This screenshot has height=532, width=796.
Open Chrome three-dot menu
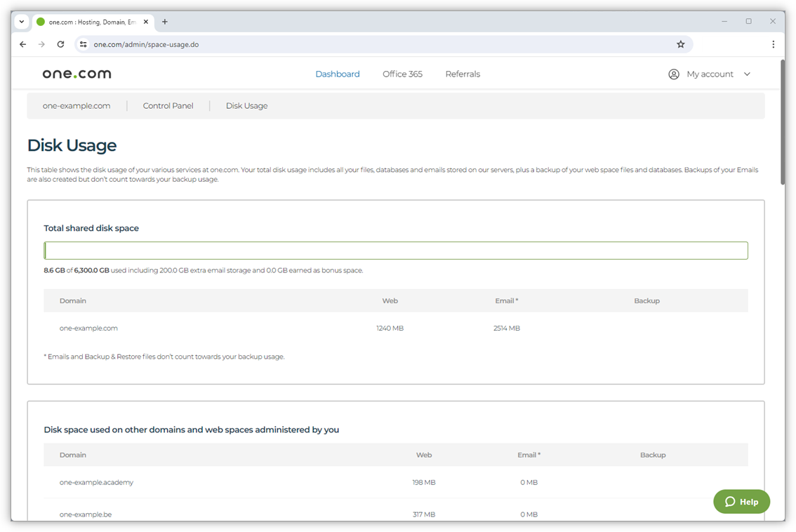(773, 44)
